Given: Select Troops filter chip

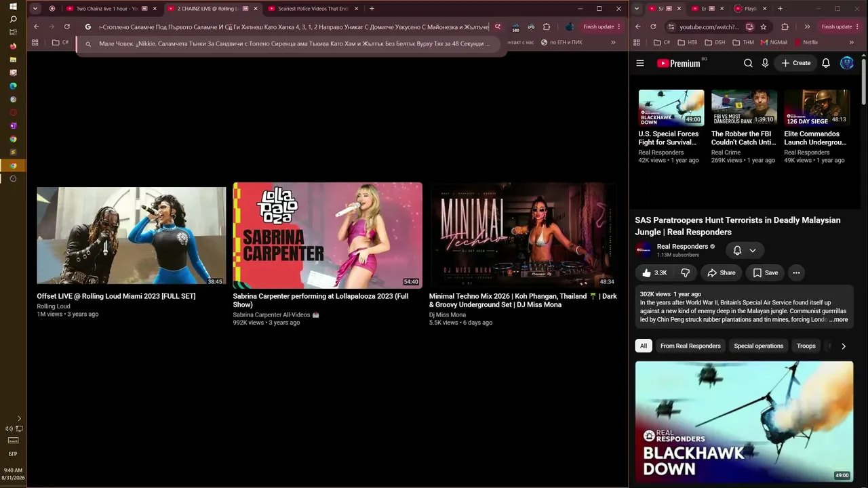Looking at the screenshot, I should [x=806, y=346].
